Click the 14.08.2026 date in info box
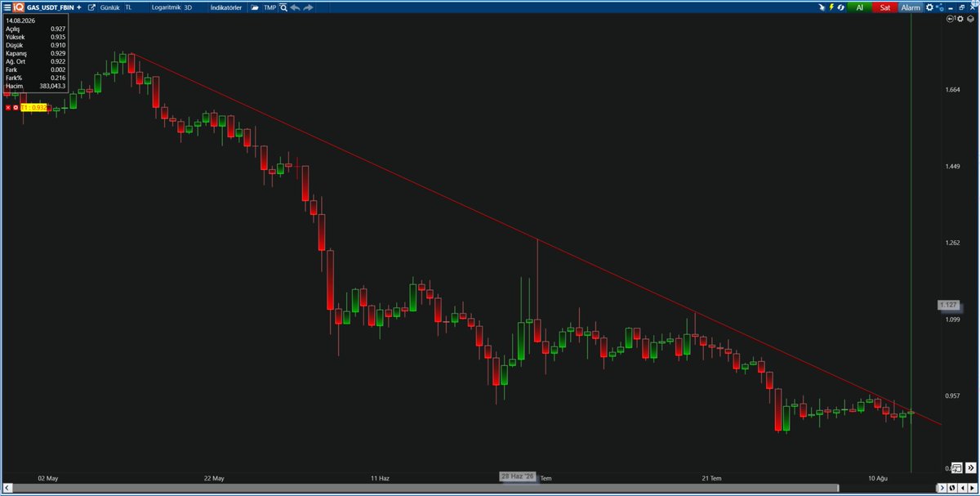The width and height of the screenshot is (980, 496). click(20, 20)
